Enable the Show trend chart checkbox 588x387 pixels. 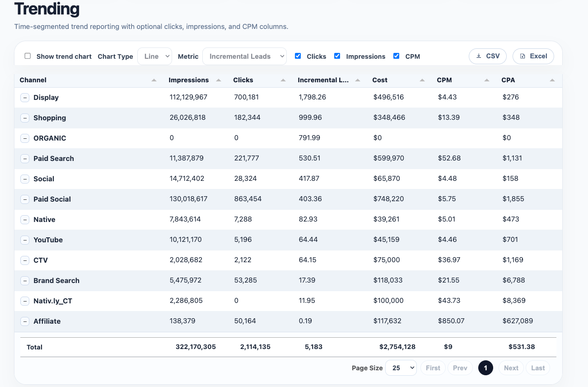tap(28, 56)
